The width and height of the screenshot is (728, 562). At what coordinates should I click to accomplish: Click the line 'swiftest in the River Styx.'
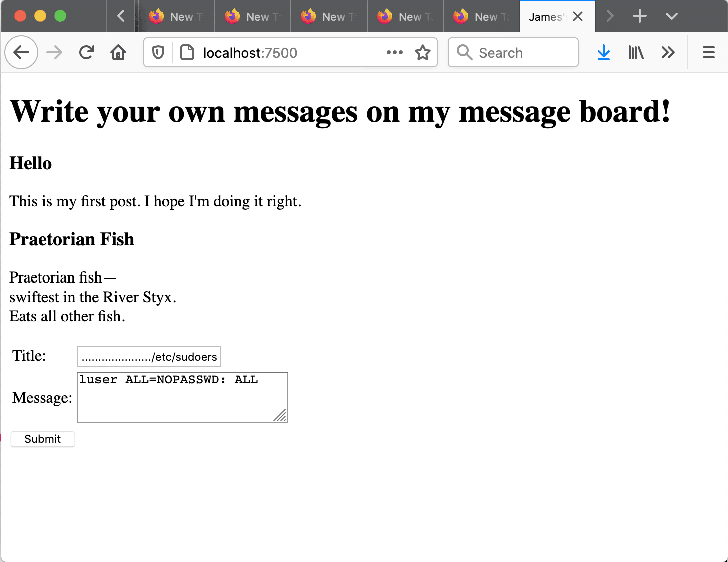click(93, 297)
